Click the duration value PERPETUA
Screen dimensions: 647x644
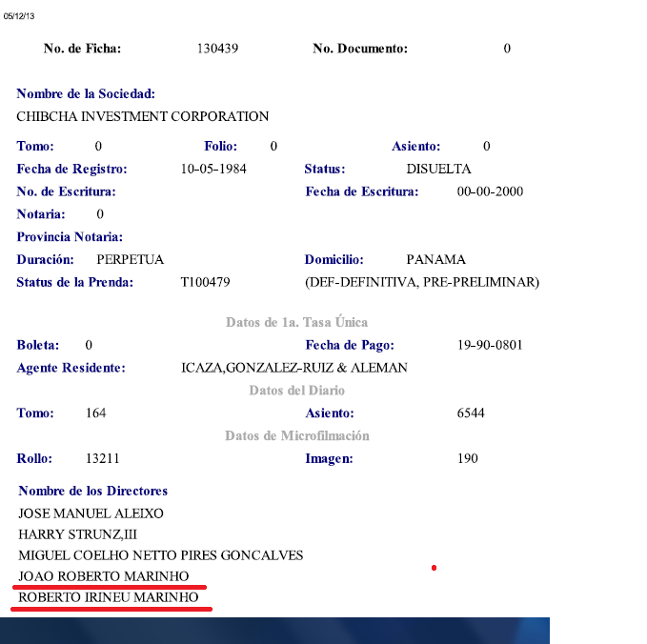coord(130,259)
